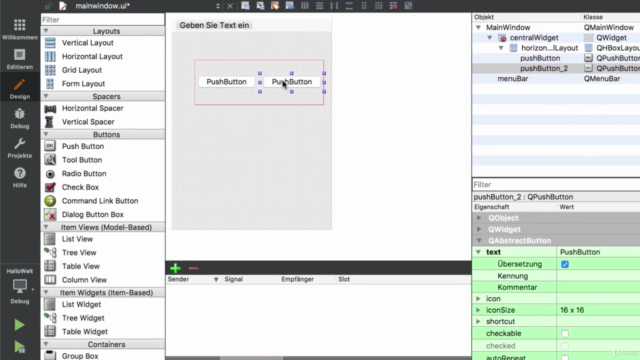Expand the QWidget property group

click(x=479, y=229)
